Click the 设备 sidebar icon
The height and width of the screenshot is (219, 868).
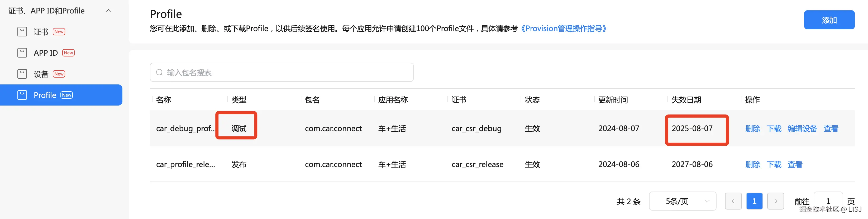tap(22, 74)
